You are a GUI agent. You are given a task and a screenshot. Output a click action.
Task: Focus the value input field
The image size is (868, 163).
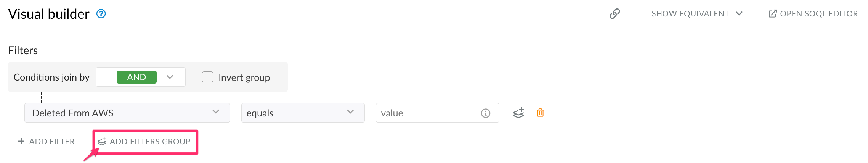pos(427,113)
